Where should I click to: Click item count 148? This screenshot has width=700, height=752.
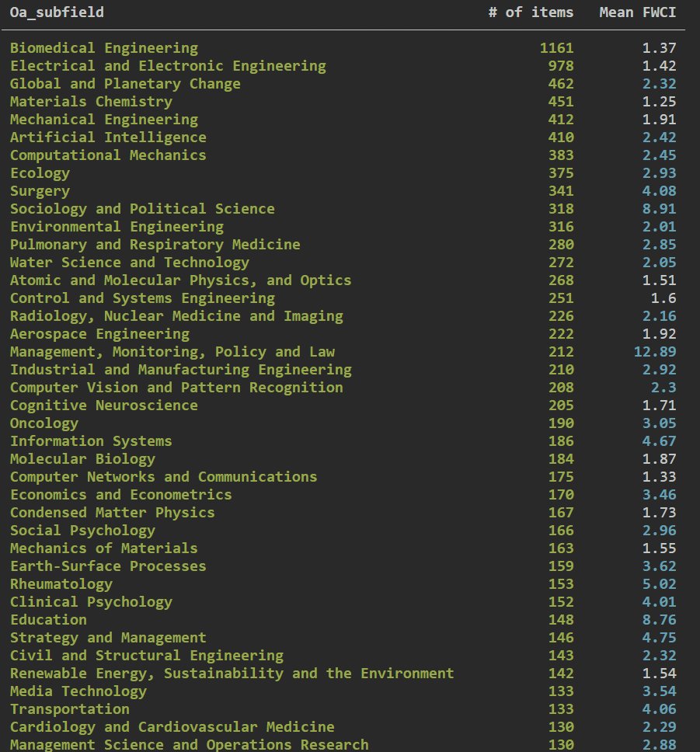click(561, 620)
